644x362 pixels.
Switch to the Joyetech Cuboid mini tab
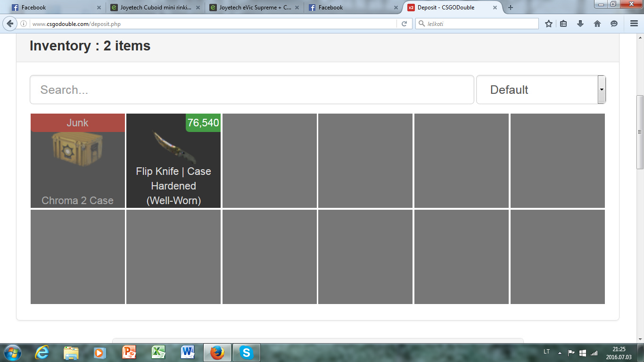click(155, 8)
